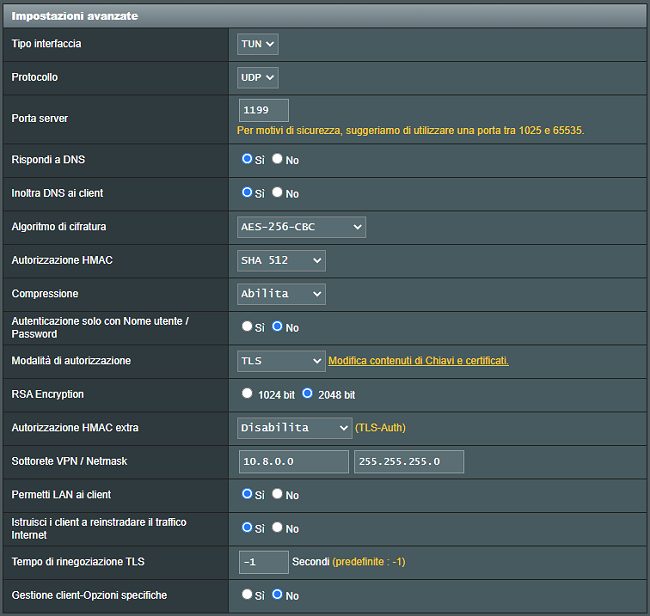This screenshot has height=616, width=650.
Task: Click the Porta server input field
Action: click(x=264, y=110)
